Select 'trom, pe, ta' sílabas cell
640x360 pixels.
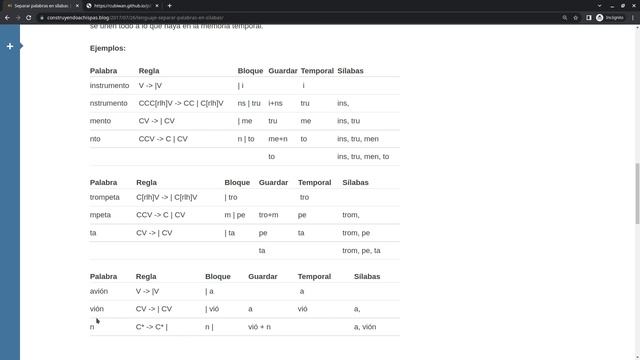pyautogui.click(x=361, y=251)
